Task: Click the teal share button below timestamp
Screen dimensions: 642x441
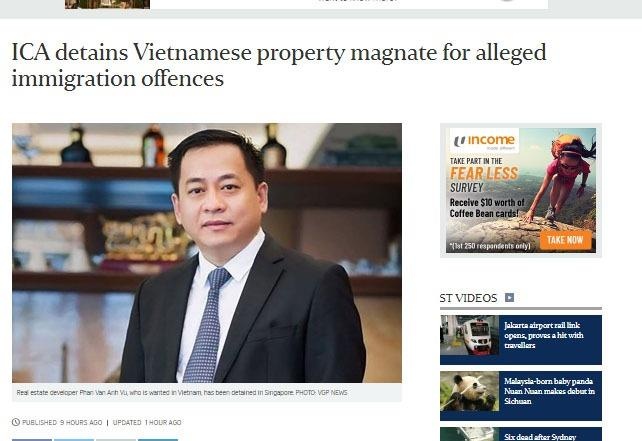Action: click(x=158, y=440)
